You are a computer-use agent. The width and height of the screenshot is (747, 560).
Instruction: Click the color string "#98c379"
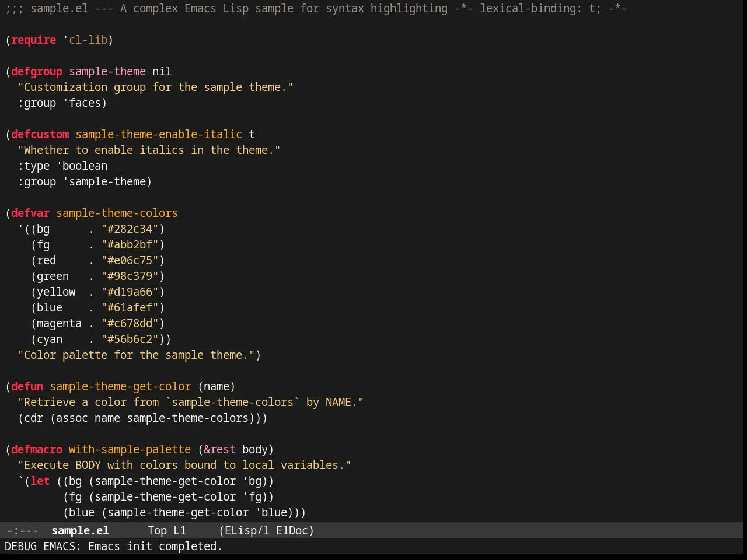(130, 276)
